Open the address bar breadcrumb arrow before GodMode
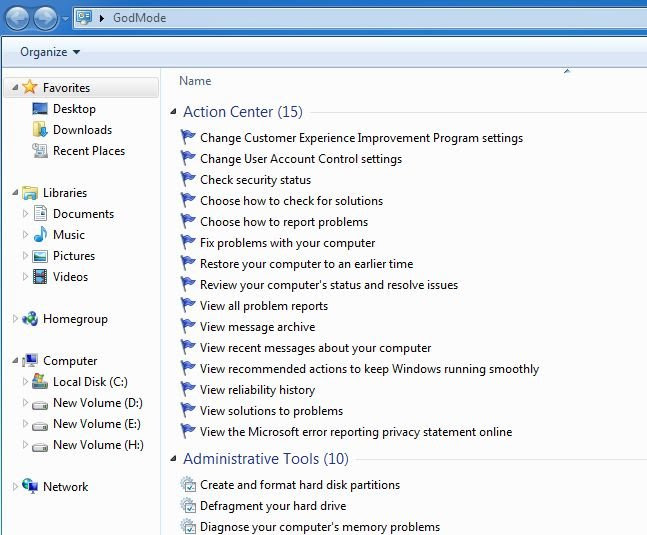This screenshot has width=647, height=535. (x=102, y=18)
